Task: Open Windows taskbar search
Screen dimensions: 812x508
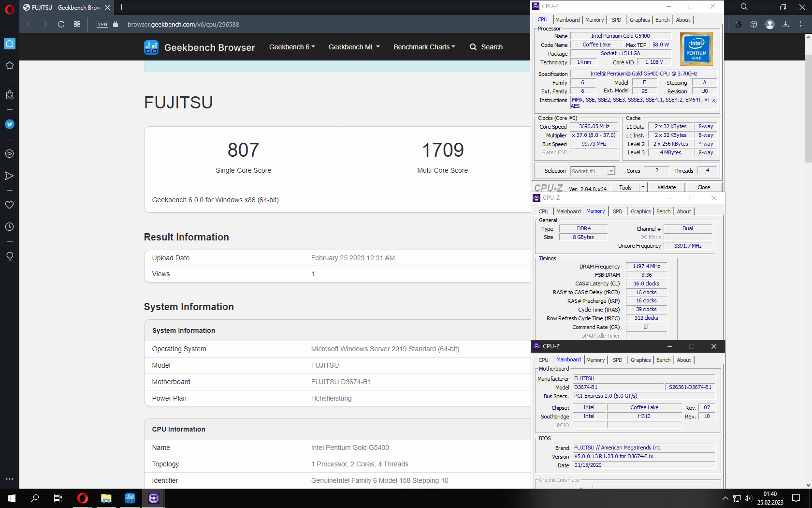Action: coord(35,498)
